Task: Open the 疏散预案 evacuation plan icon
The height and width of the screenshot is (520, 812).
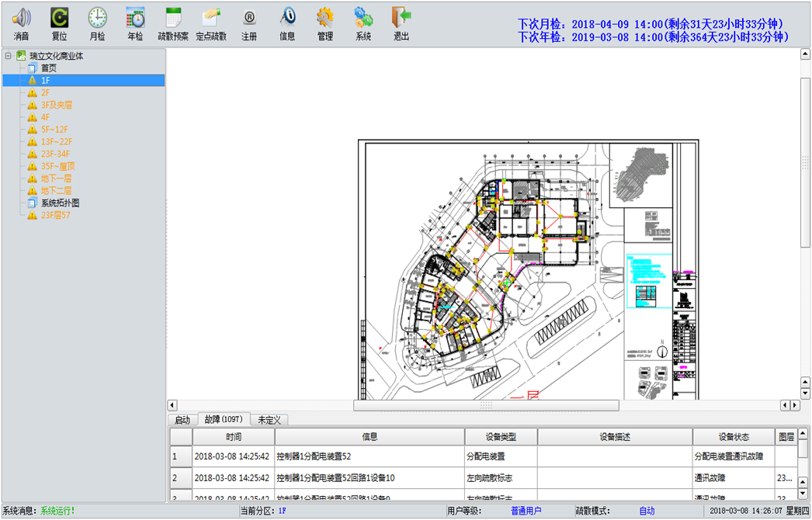Action: pos(173,18)
